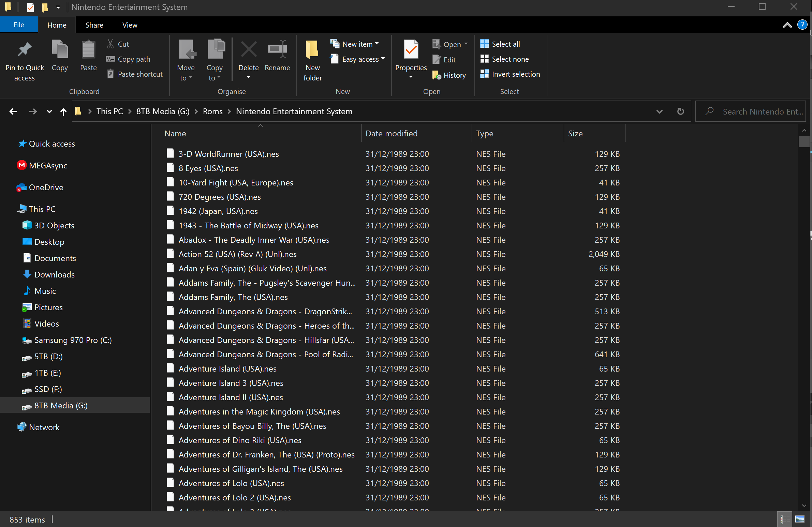Go forward with the Forward arrow
The image size is (812, 527).
point(33,111)
